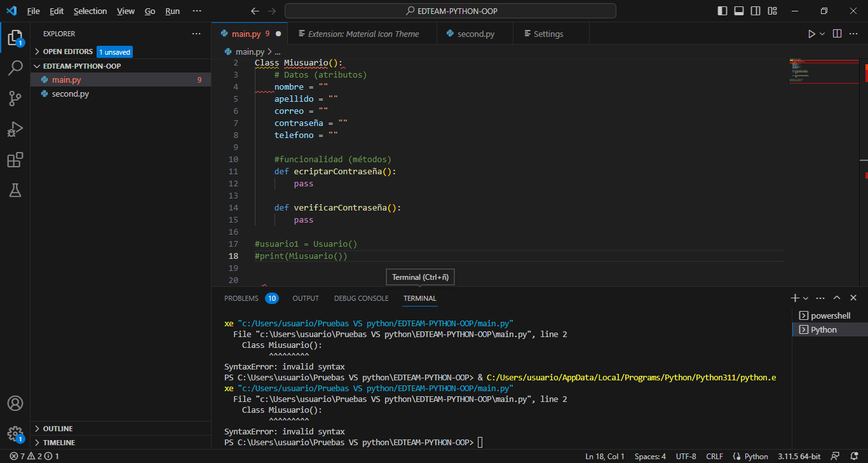
Task: Open the Source Control view
Action: [15, 99]
